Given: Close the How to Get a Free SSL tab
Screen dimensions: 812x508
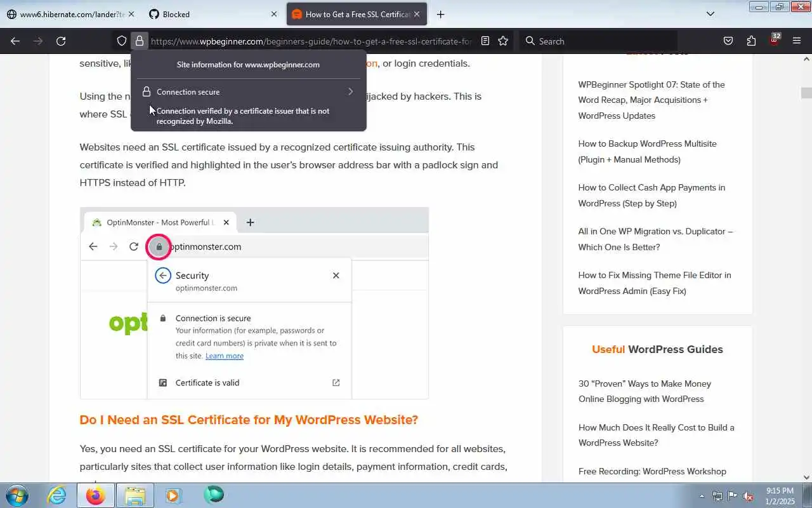Looking at the screenshot, I should (417, 14).
